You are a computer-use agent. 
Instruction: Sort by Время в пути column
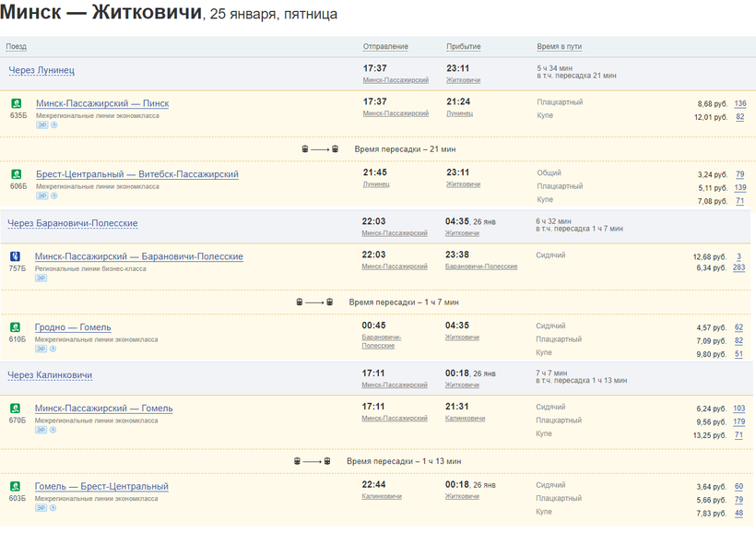point(559,46)
